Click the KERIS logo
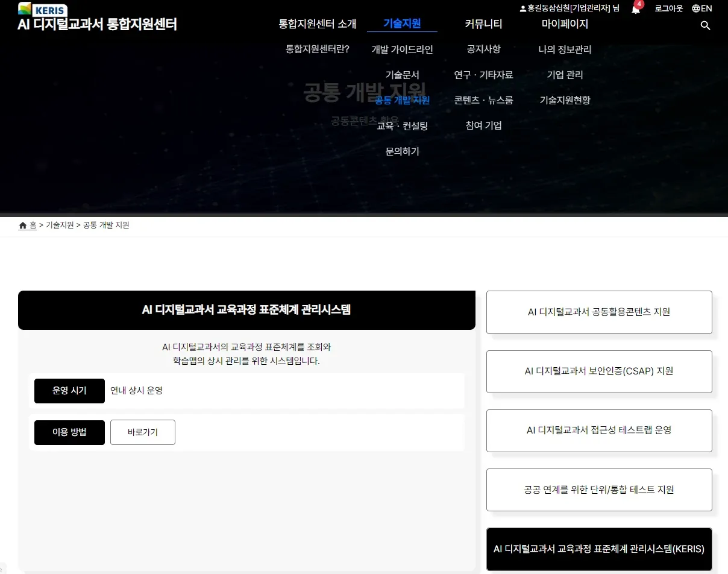This screenshot has height=574, width=728. pyautogui.click(x=42, y=9)
